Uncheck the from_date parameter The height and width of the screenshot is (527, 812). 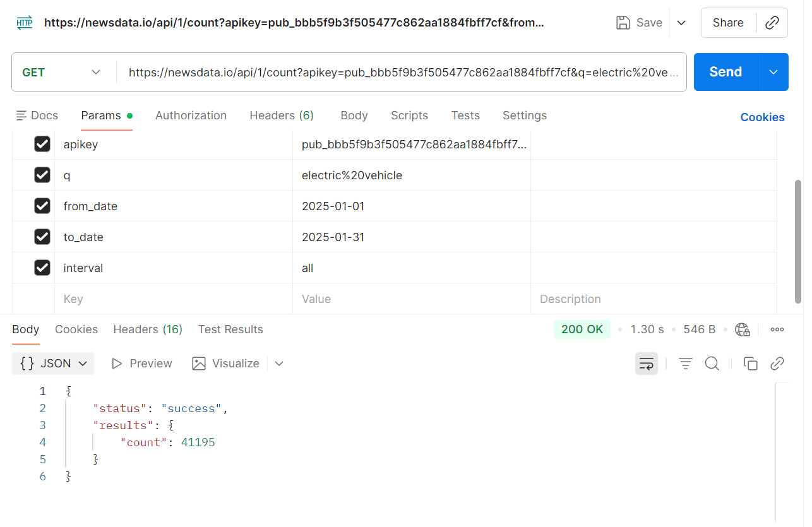42,205
